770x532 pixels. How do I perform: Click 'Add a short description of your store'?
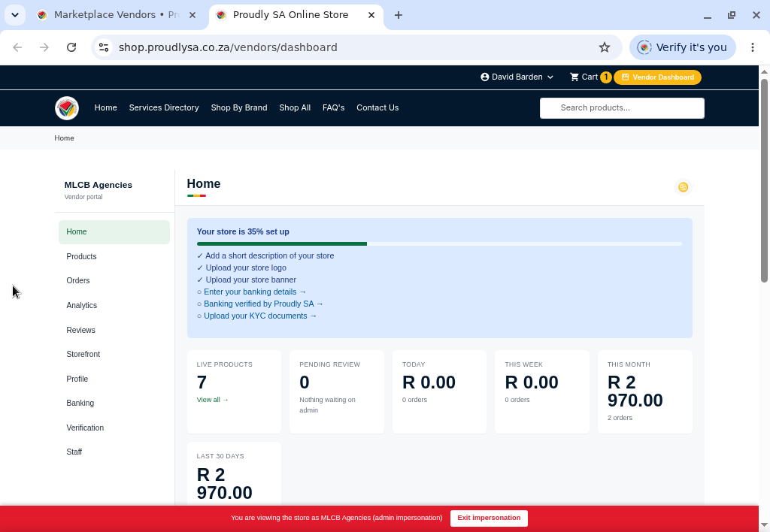coord(270,255)
